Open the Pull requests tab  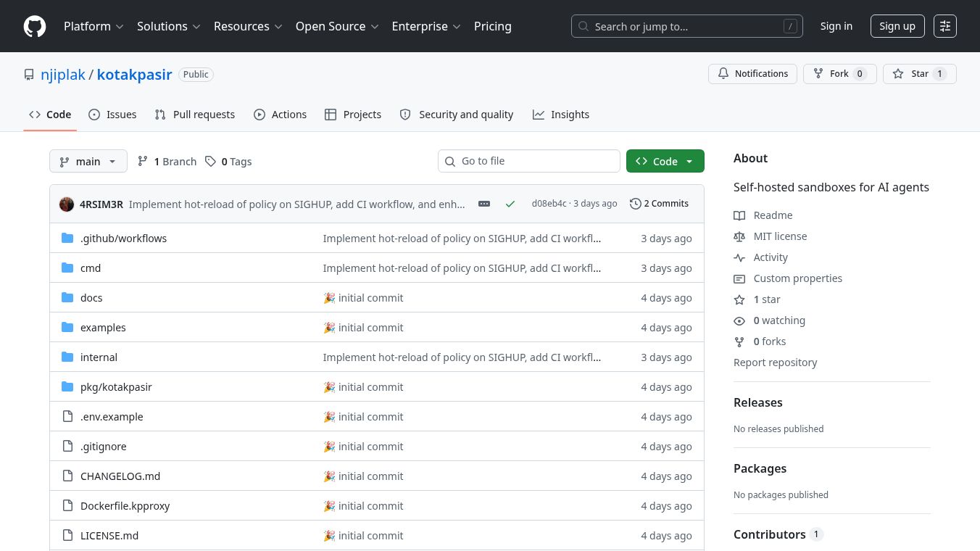[195, 115]
